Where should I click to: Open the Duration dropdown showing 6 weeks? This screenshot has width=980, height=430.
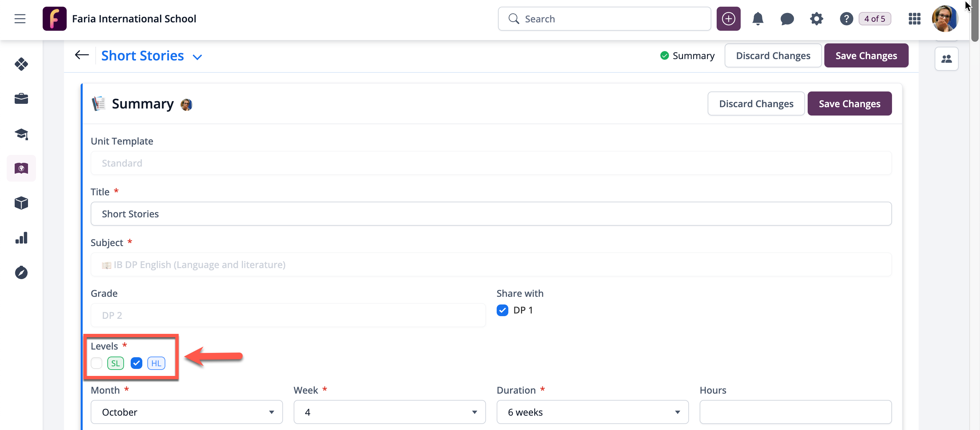tap(592, 412)
